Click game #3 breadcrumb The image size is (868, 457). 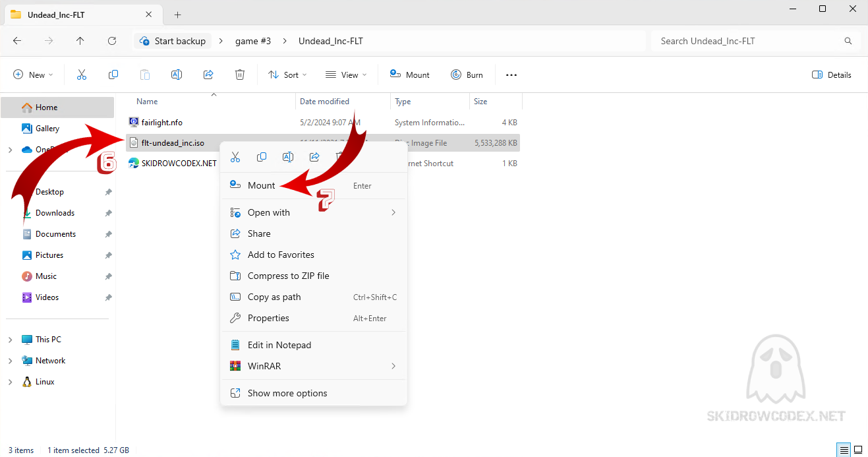253,41
